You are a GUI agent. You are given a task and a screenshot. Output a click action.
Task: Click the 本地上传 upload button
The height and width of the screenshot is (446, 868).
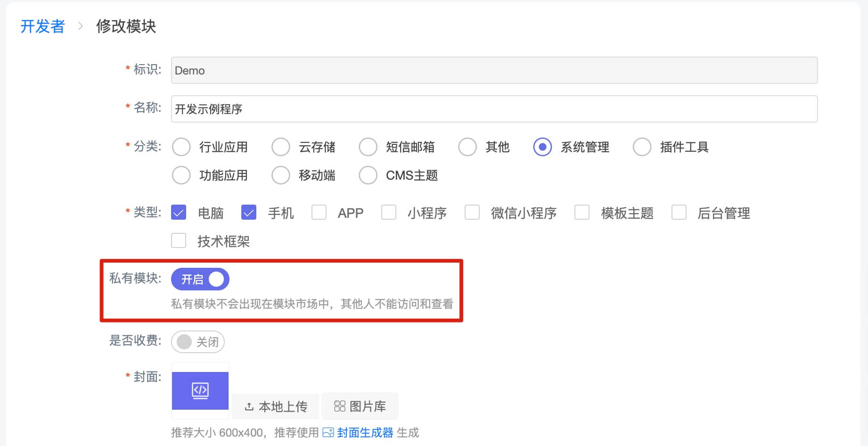tap(276, 406)
